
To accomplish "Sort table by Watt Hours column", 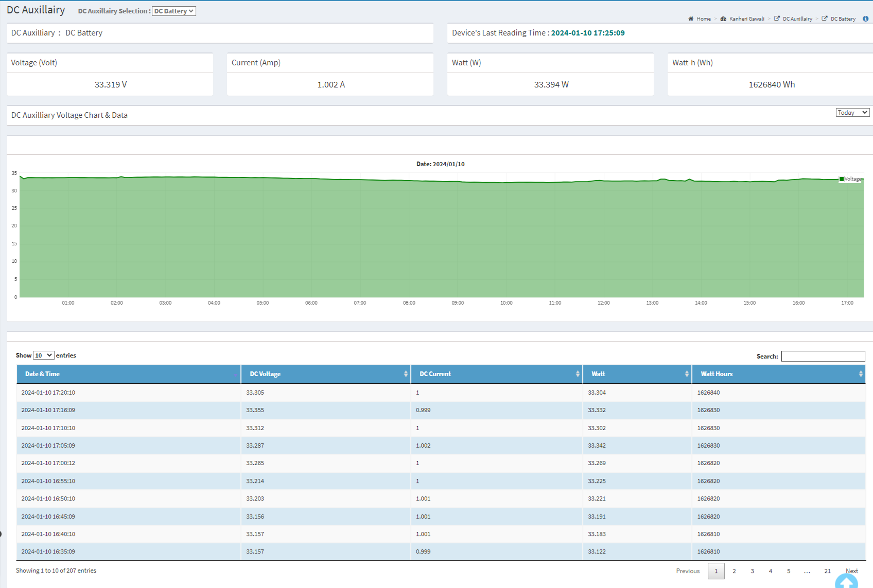I will point(779,374).
